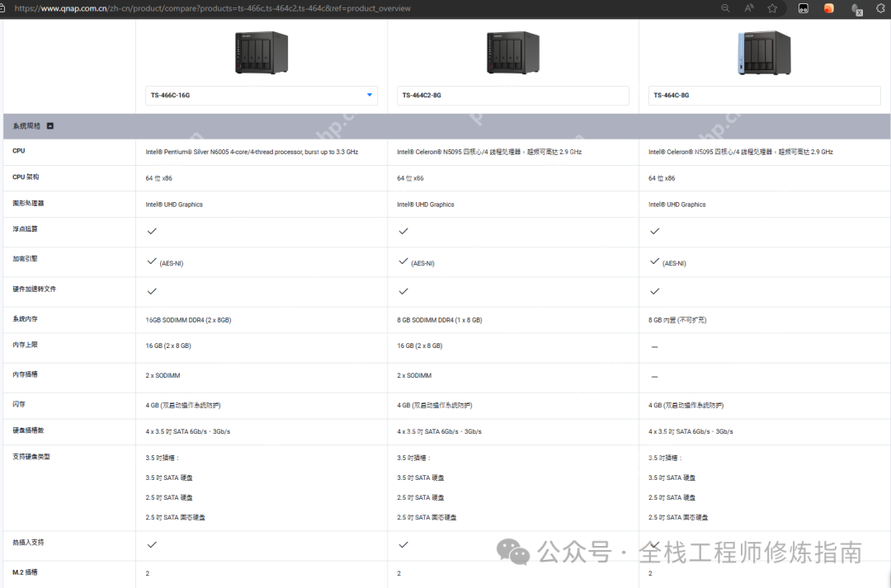This screenshot has width=891, height=588.
Task: Open the TS-464C2-8G model selector
Action: coord(512,96)
